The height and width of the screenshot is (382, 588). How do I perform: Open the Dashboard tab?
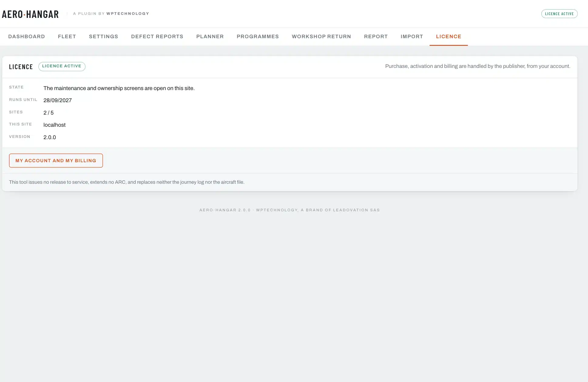tap(26, 37)
